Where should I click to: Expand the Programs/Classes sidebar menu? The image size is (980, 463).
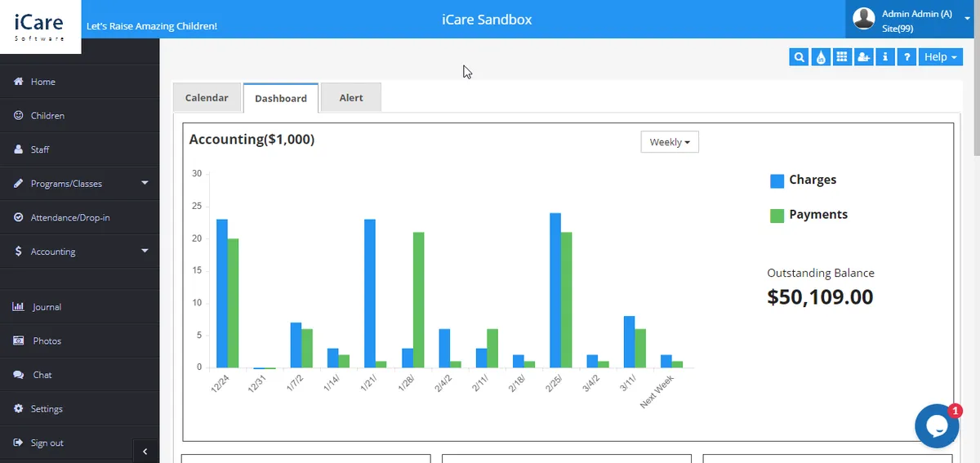(x=79, y=184)
